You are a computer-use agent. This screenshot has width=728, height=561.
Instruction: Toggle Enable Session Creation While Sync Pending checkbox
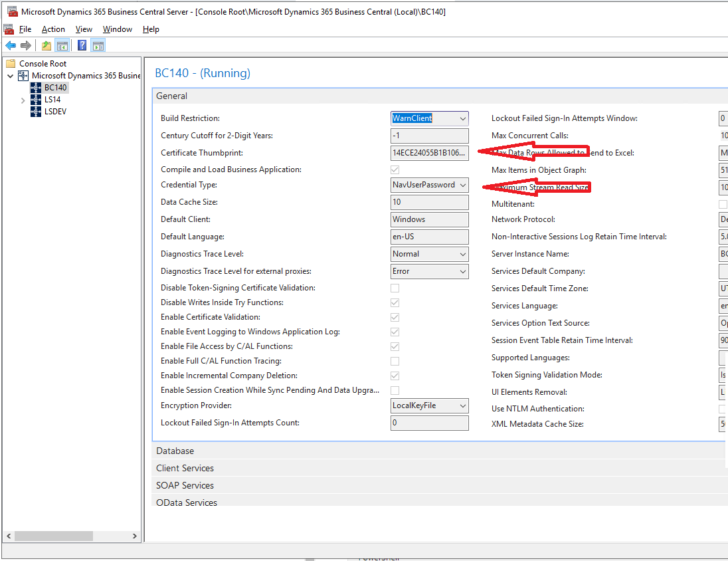(x=395, y=390)
